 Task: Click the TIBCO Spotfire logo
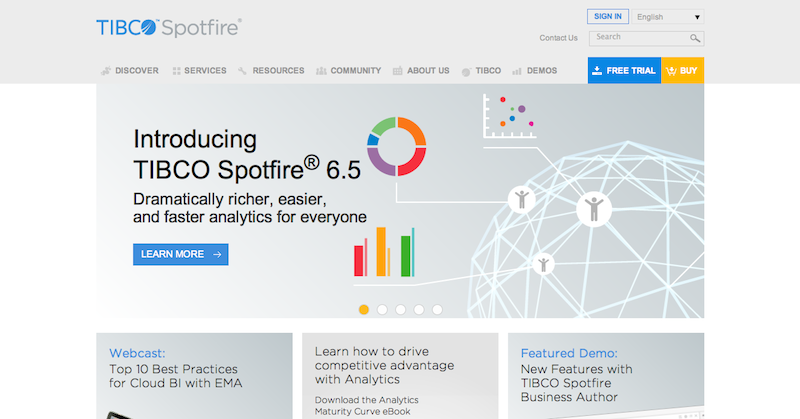[x=169, y=27]
